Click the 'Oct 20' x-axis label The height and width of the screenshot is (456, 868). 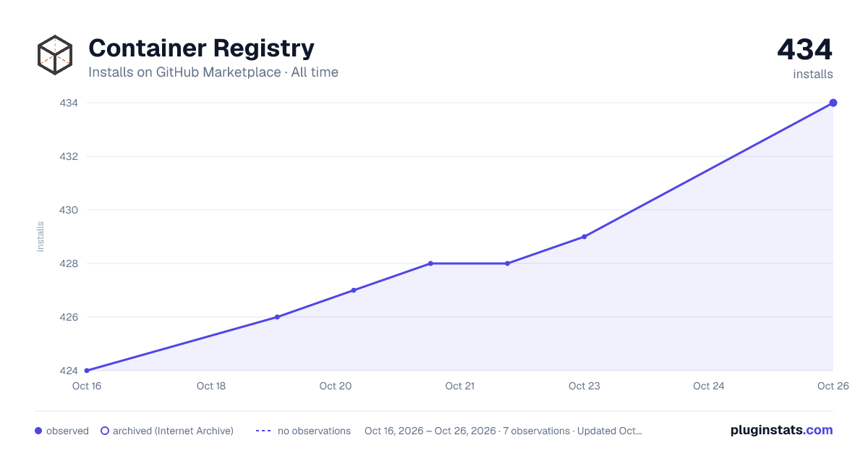coord(336,386)
